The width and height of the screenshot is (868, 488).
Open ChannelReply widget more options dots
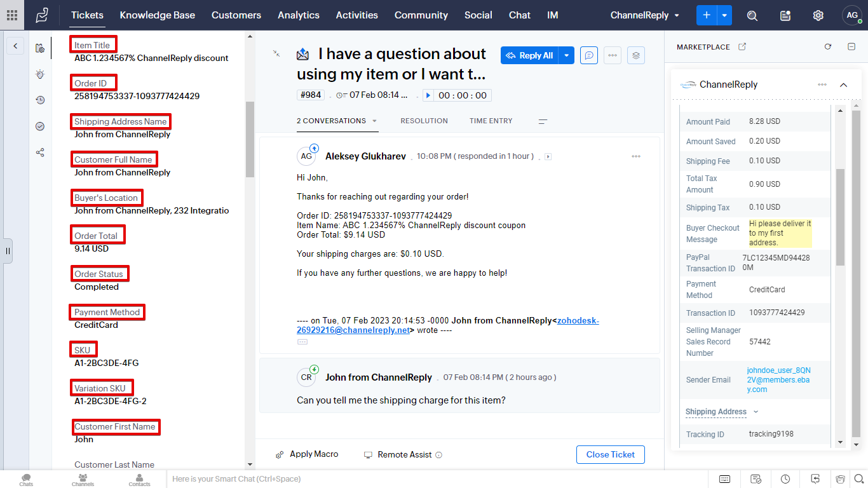[822, 85]
